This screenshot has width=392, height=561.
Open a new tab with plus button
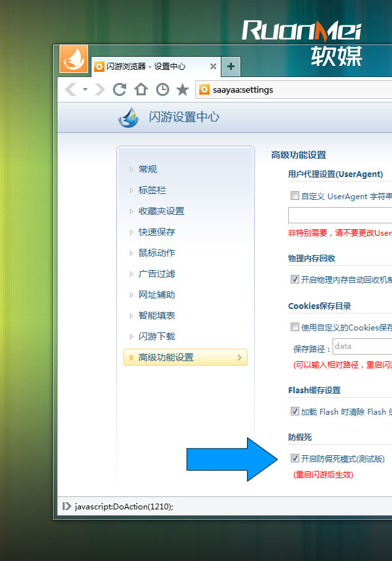coord(231,66)
